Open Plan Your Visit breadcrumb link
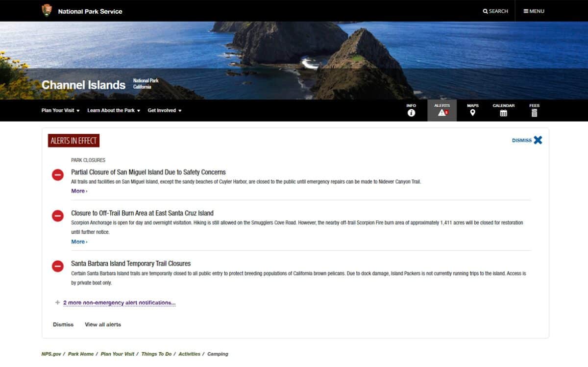The width and height of the screenshot is (588, 367). pos(118,354)
